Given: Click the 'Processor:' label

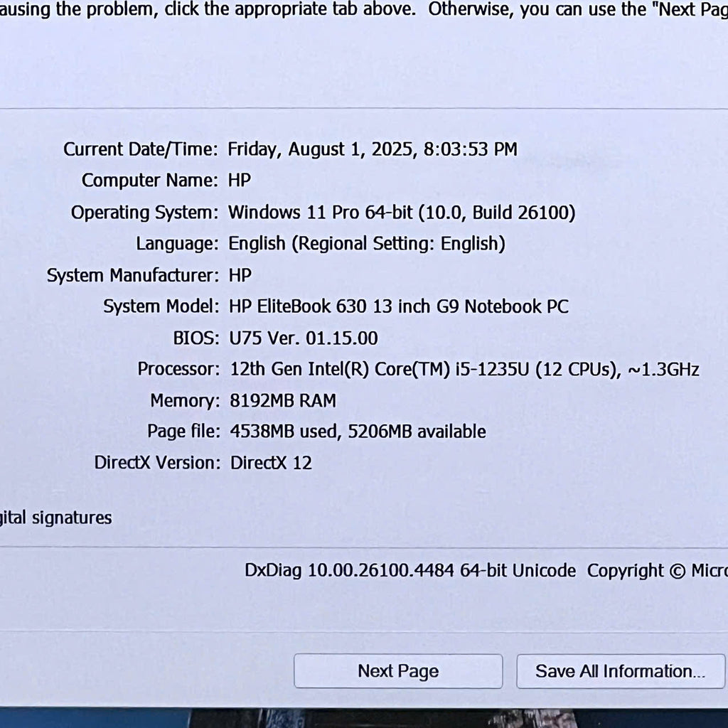Looking at the screenshot, I should (x=178, y=369).
